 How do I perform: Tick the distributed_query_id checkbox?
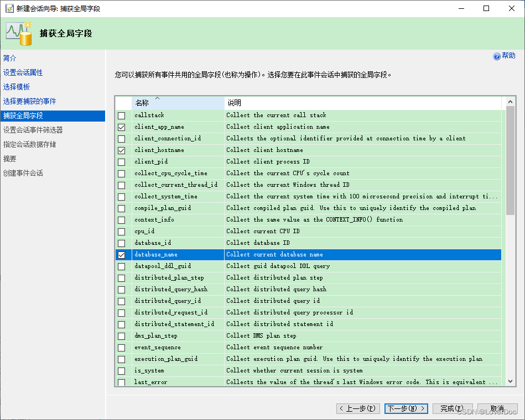pos(122,301)
